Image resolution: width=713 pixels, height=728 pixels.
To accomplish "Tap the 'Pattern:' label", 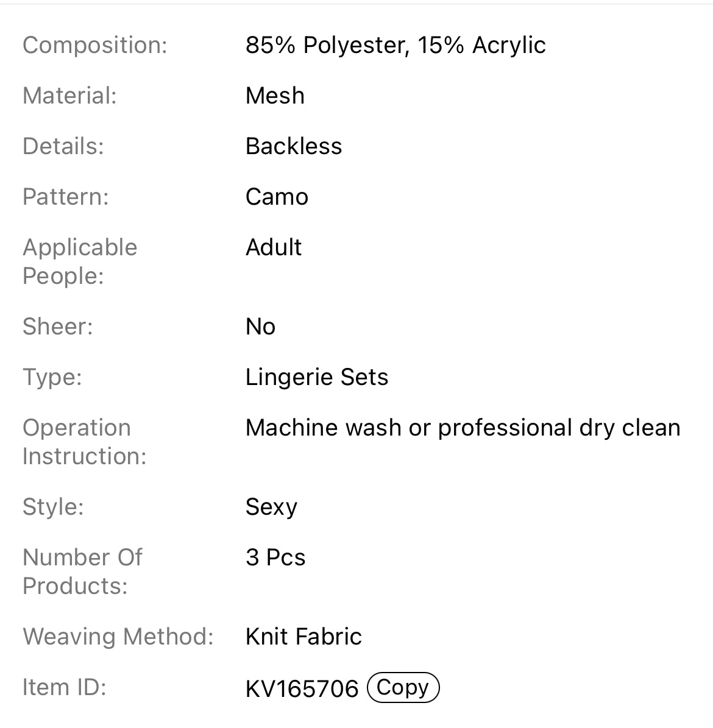I will (65, 197).
